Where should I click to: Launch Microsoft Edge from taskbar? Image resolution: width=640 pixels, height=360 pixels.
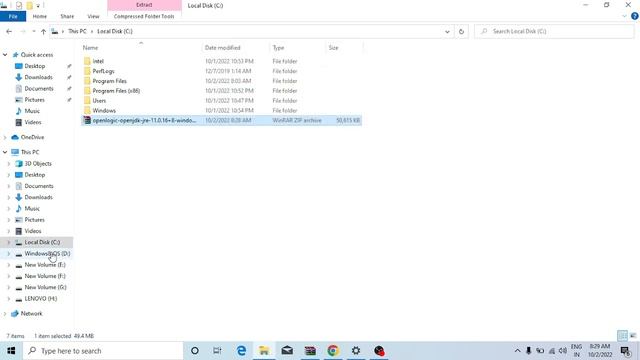coord(241,351)
